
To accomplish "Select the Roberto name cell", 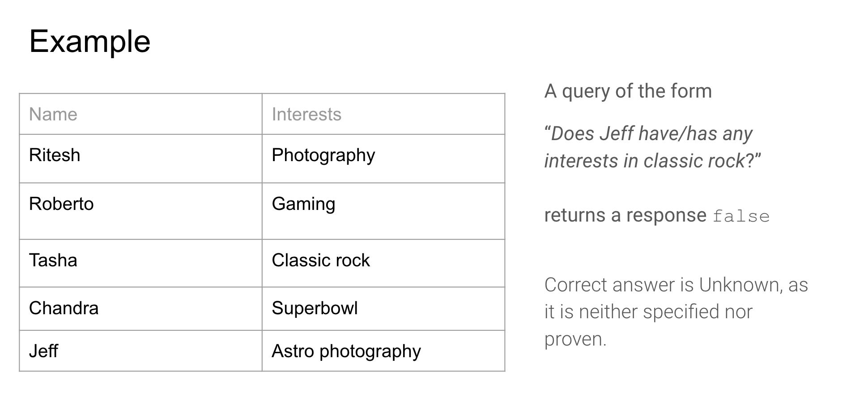I will [140, 211].
